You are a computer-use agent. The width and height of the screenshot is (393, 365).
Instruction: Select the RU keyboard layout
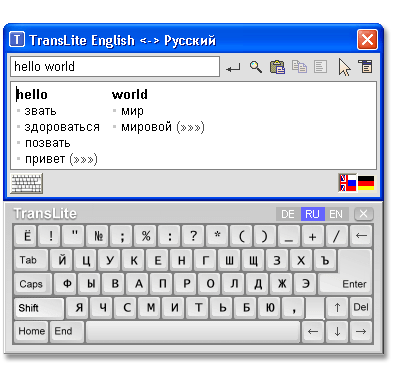pos(312,214)
